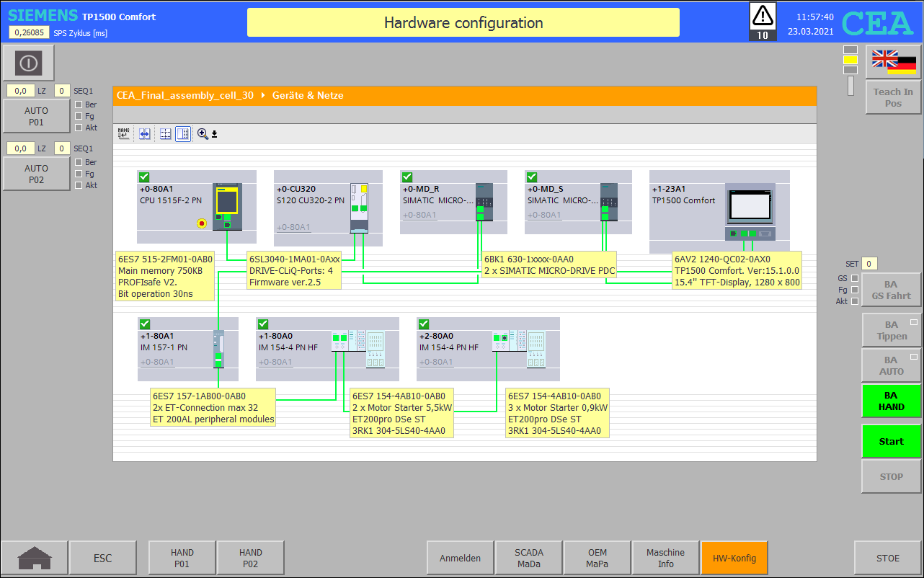Click the blue horizontal-arrows toolbar icon

144,134
